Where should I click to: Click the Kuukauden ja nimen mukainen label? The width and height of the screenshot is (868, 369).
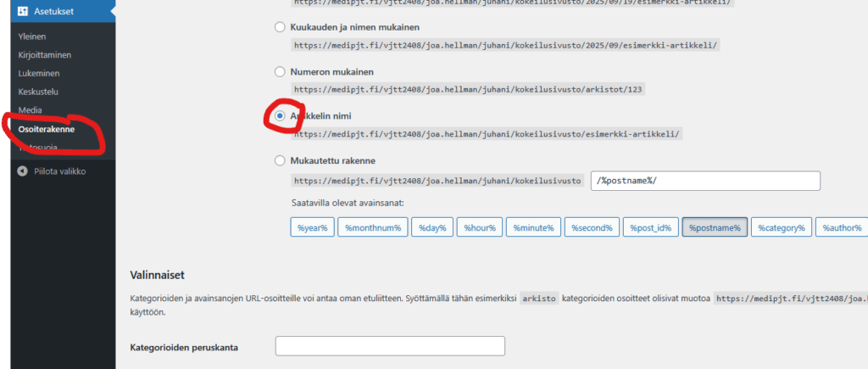[x=355, y=27]
